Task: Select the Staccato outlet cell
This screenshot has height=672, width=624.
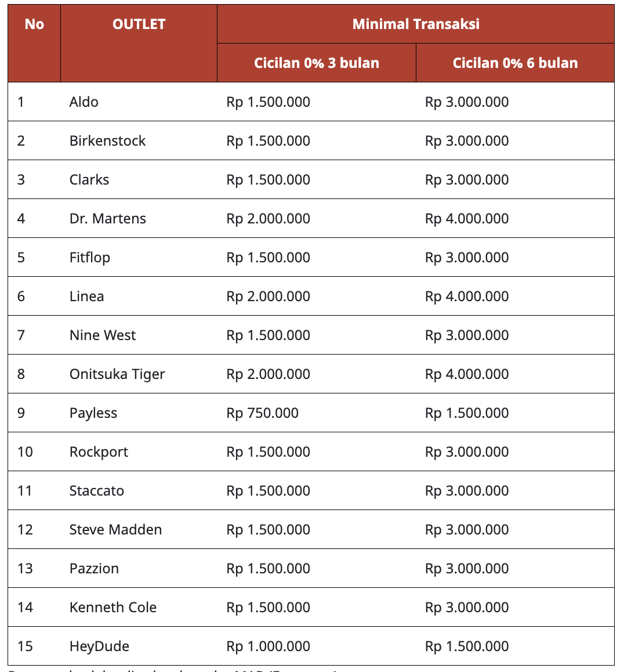Action: (97, 491)
